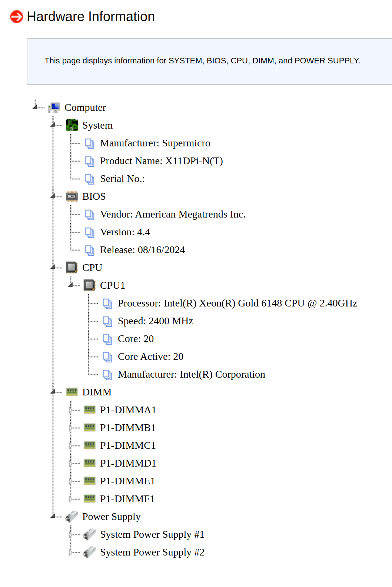Expand the P1-DIMMD1 node
Screen dimensions: 392x587
click(70, 463)
